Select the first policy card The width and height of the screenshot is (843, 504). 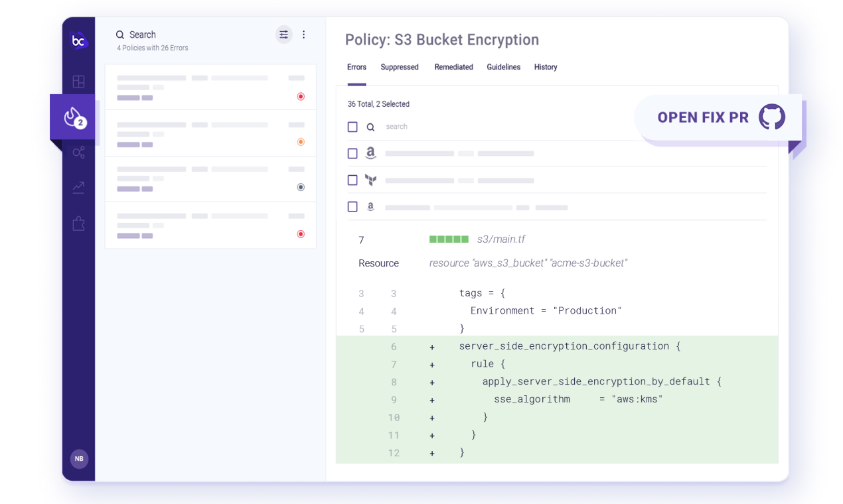[x=210, y=88]
